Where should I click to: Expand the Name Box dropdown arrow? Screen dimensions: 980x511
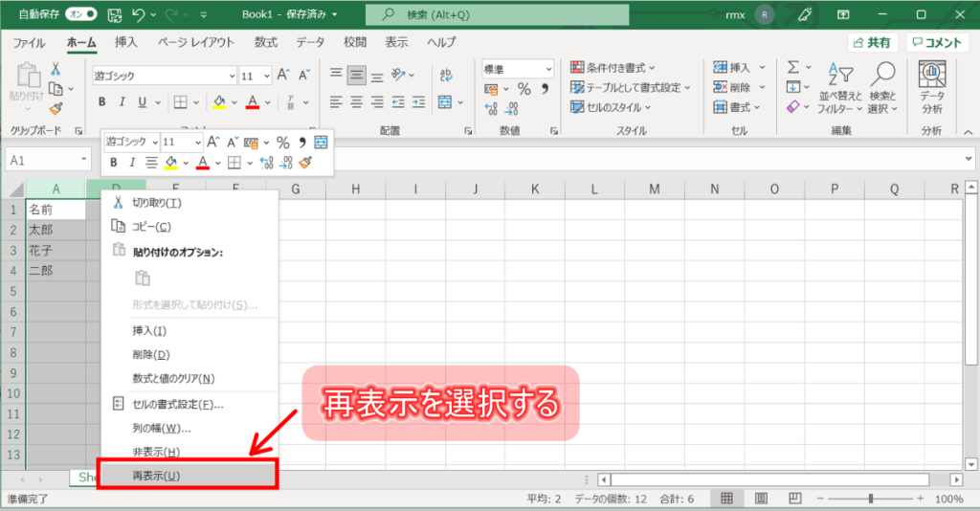coord(83,160)
